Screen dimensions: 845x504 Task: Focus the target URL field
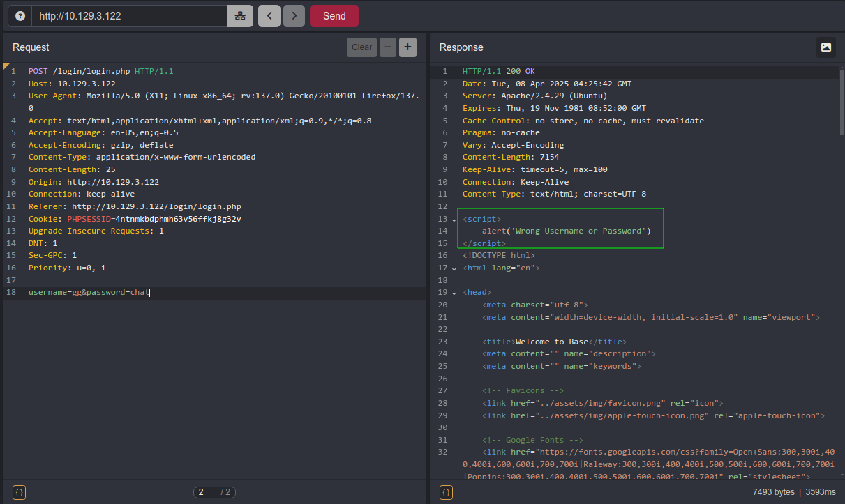129,16
